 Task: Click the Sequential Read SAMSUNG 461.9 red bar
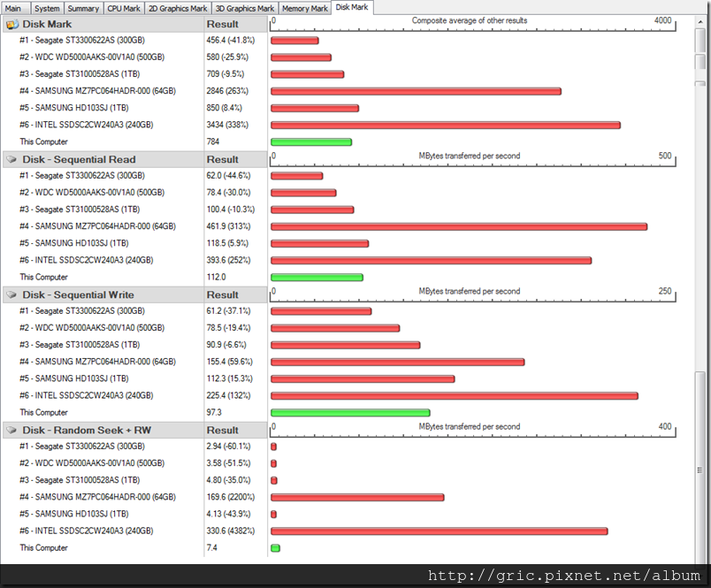(459, 226)
